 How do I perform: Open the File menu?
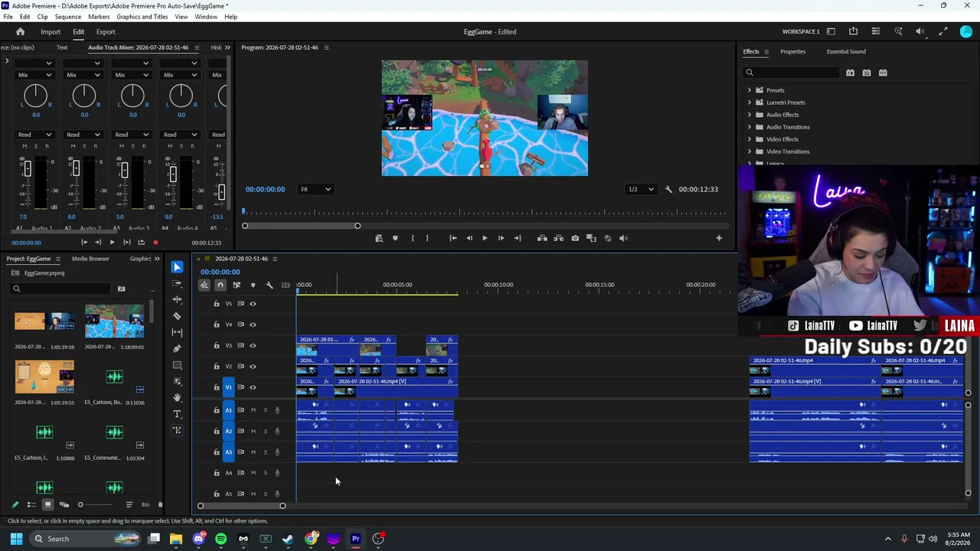click(8, 17)
